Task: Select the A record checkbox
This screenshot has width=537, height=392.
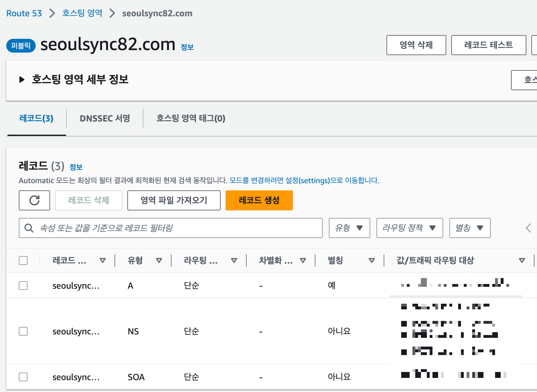Action: pyautogui.click(x=23, y=286)
